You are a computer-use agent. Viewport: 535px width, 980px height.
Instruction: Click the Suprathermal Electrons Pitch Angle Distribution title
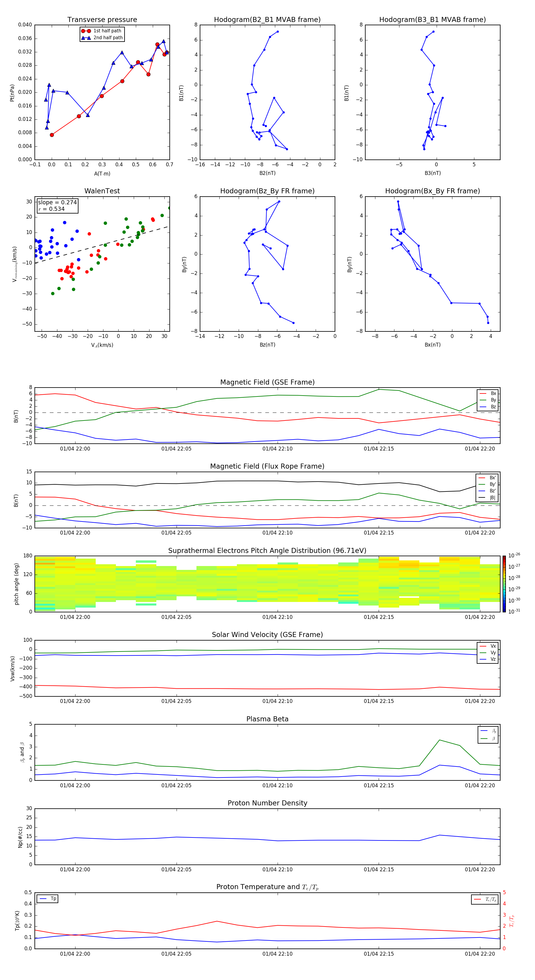click(267, 551)
